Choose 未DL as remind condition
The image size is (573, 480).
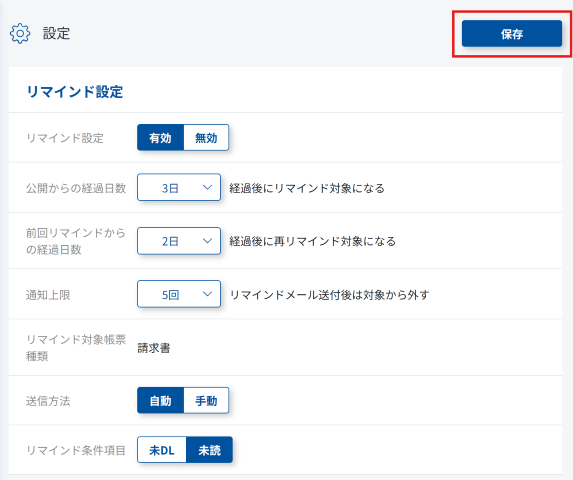coord(162,450)
